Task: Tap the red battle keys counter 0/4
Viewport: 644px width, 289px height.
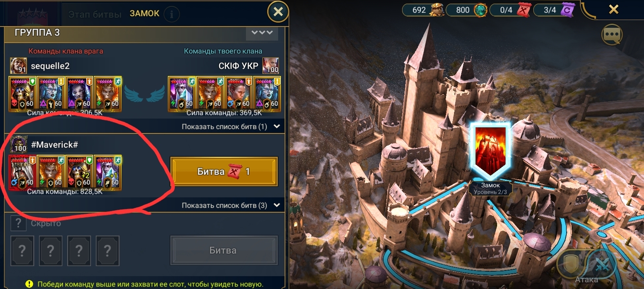Action: pos(511,10)
